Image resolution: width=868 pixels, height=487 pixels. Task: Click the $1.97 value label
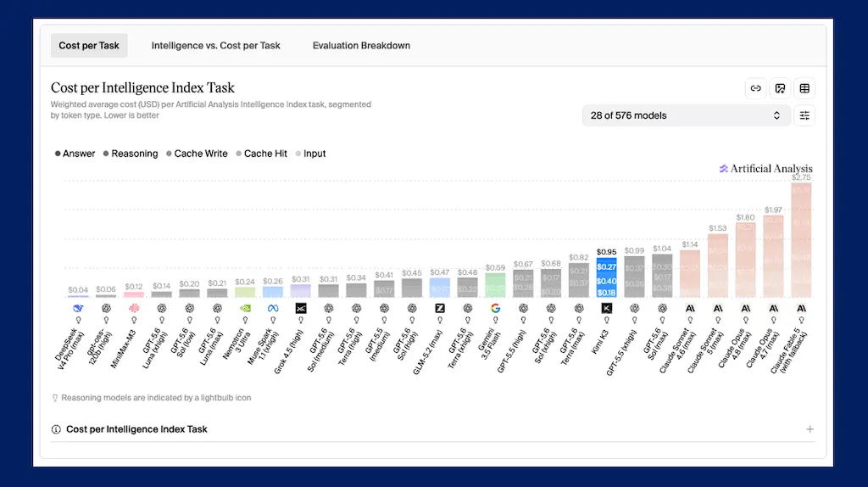click(x=773, y=210)
